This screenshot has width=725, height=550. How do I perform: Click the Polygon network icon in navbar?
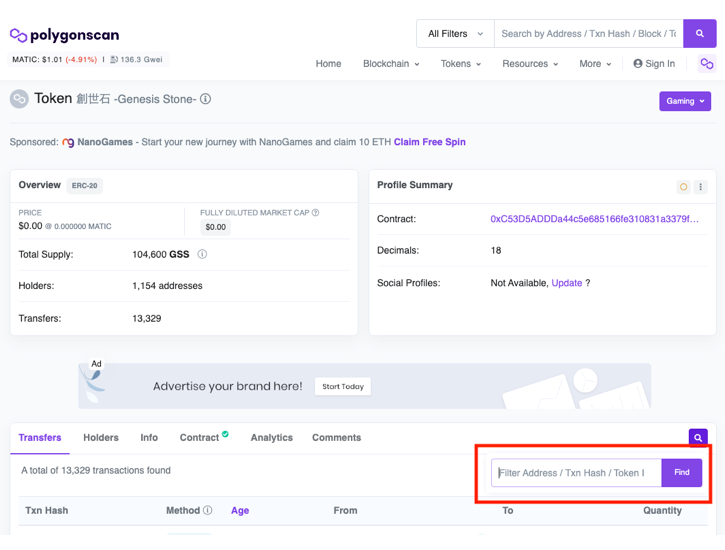pos(707,64)
